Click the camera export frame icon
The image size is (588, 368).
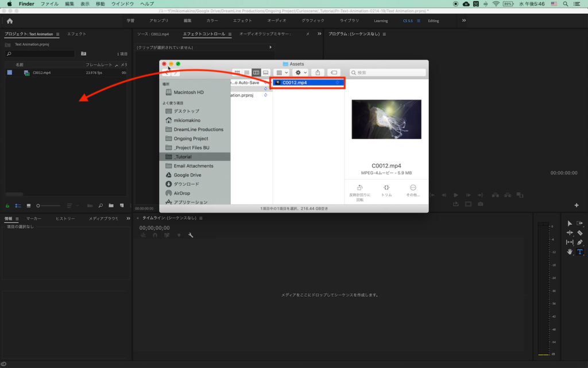(480, 204)
